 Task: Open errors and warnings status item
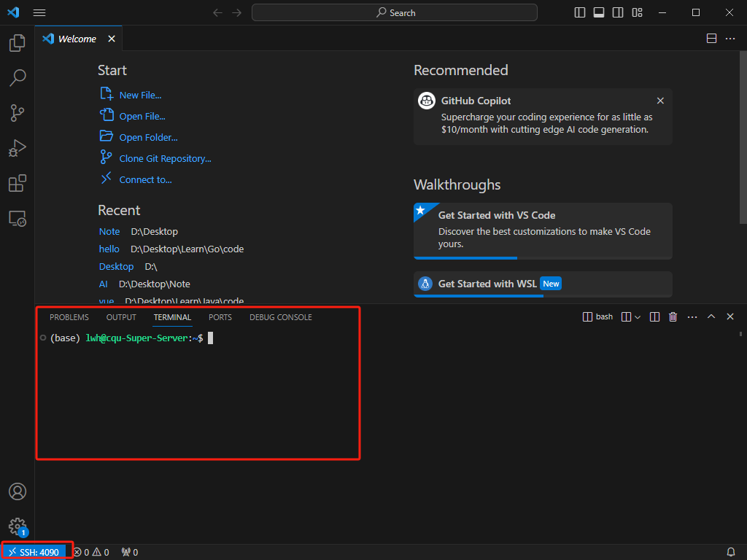click(x=91, y=553)
